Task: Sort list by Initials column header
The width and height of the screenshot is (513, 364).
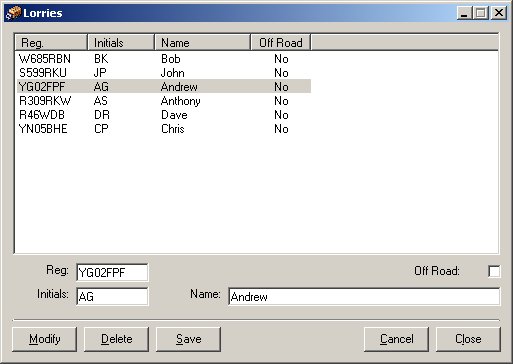Action: 121,42
